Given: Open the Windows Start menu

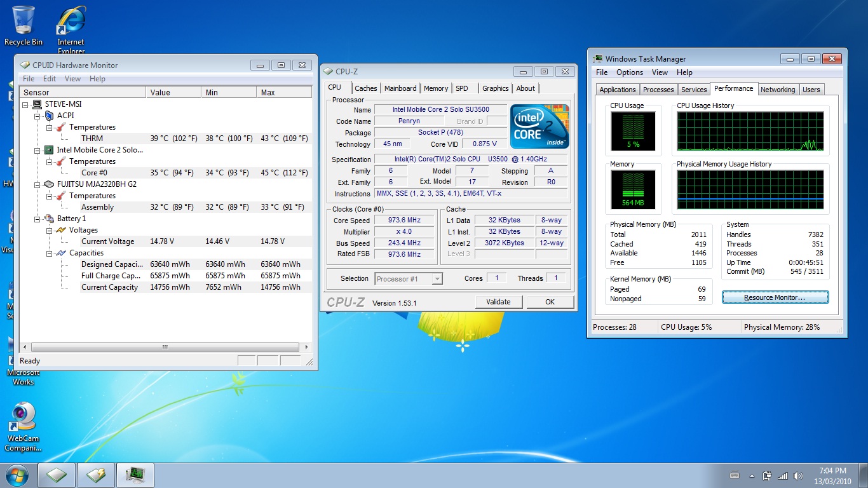Looking at the screenshot, I should (17, 475).
